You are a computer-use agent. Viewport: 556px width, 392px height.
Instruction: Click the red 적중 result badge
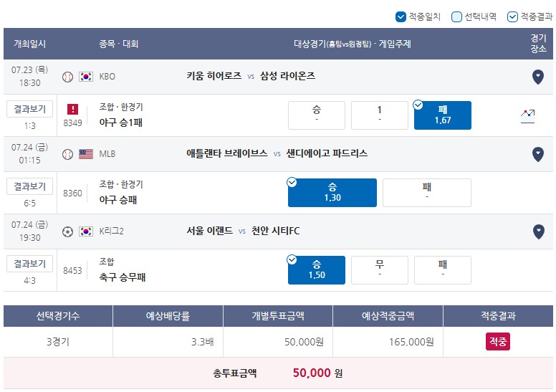(x=497, y=341)
